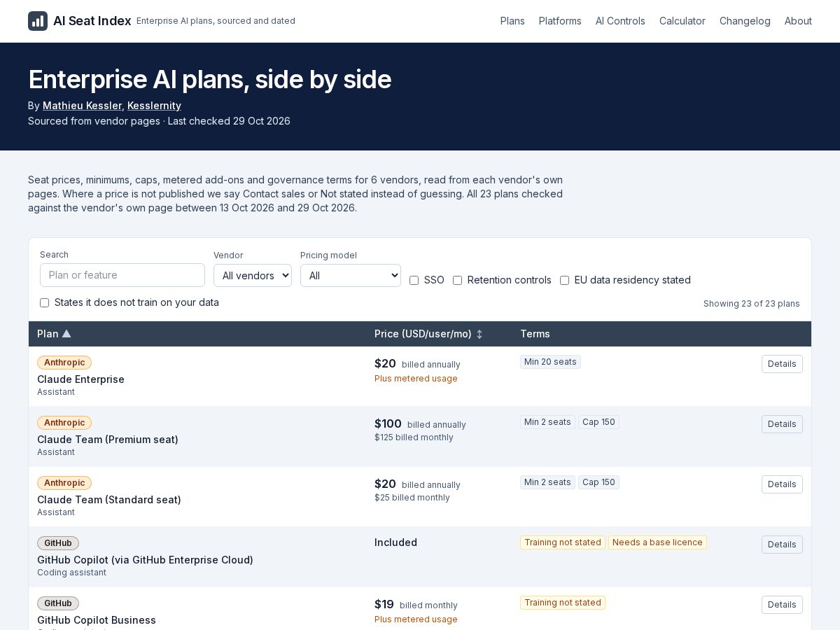Click Anthropic badge on Claude Enterprise row
Screen dimensions: 840x630
pyautogui.click(x=64, y=363)
